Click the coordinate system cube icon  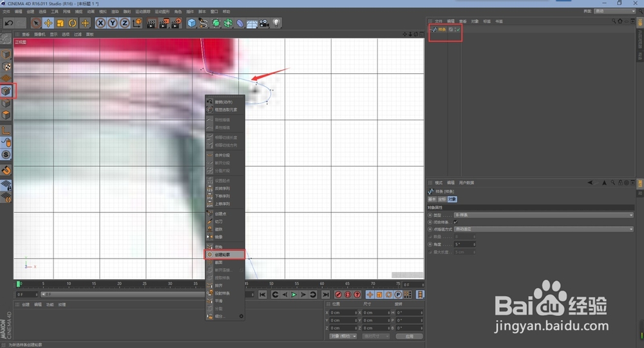137,23
